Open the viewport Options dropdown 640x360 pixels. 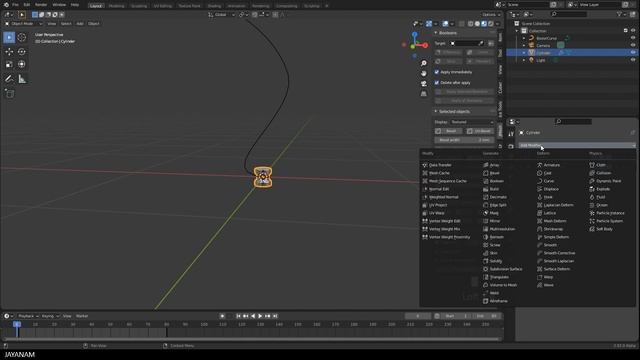(491, 15)
